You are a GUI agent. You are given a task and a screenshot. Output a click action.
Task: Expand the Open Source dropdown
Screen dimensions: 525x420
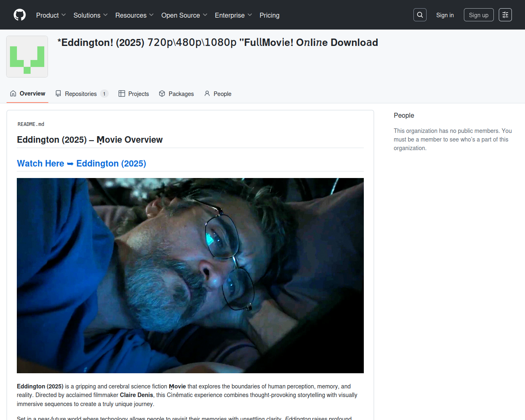(185, 15)
